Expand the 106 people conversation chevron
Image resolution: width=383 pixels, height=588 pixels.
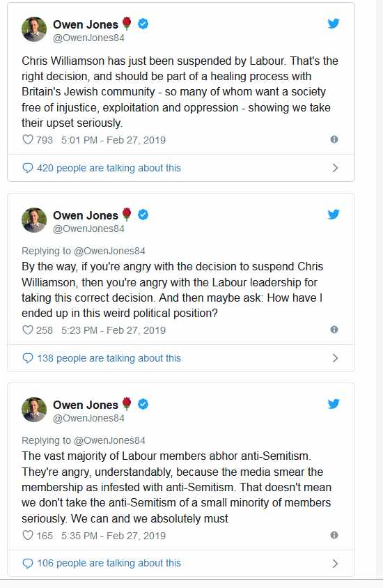(335, 563)
